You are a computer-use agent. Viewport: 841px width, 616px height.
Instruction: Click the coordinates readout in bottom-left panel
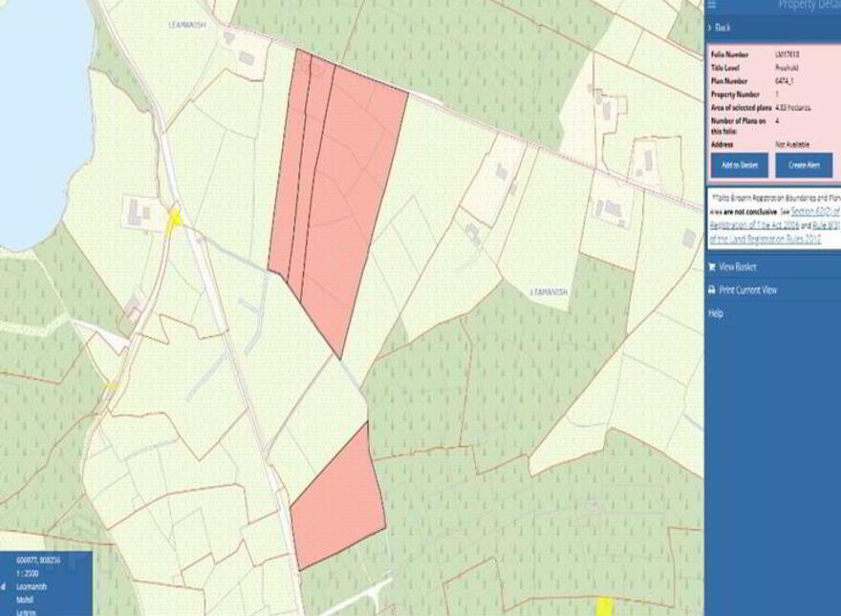tap(37, 560)
